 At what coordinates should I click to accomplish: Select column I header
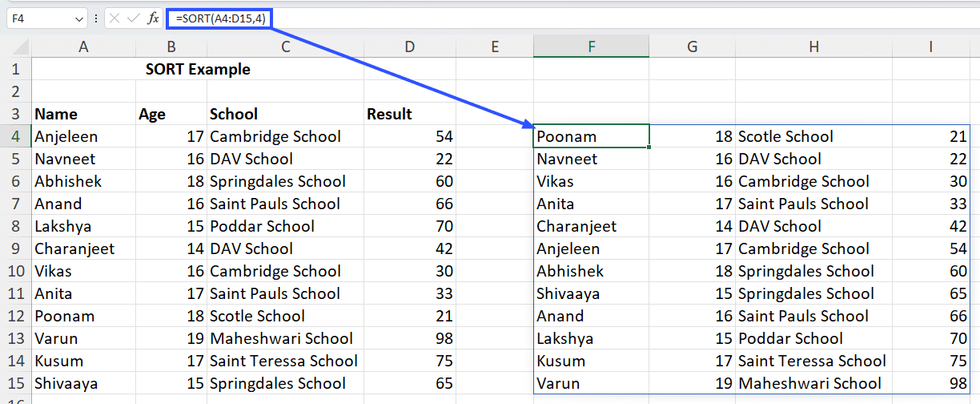(931, 47)
